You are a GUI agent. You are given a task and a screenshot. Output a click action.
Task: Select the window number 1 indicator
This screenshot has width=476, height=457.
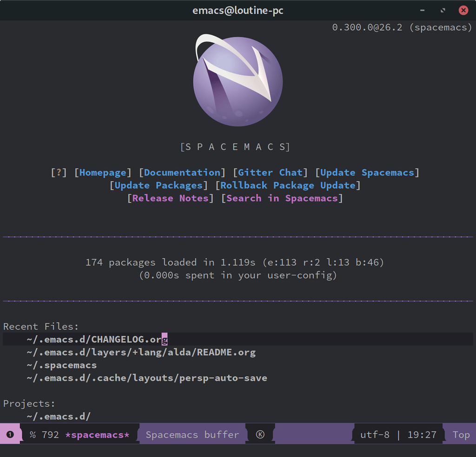9,434
